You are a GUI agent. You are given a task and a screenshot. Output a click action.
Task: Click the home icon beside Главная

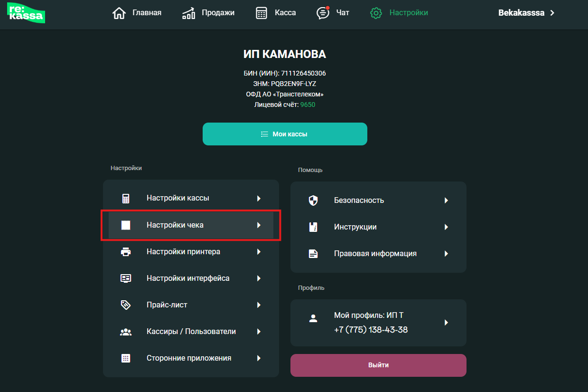click(x=119, y=13)
